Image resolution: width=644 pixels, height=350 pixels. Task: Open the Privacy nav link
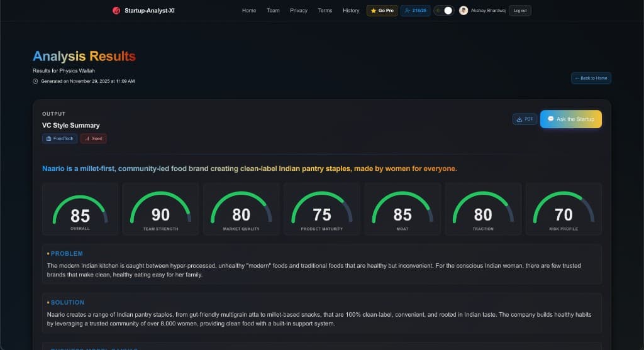tap(299, 11)
